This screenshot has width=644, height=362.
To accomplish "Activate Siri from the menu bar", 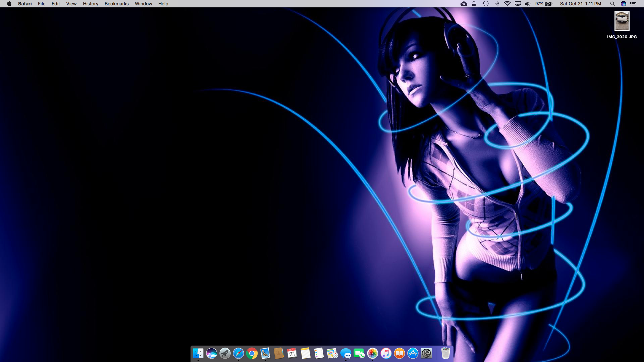I will [x=624, y=4].
